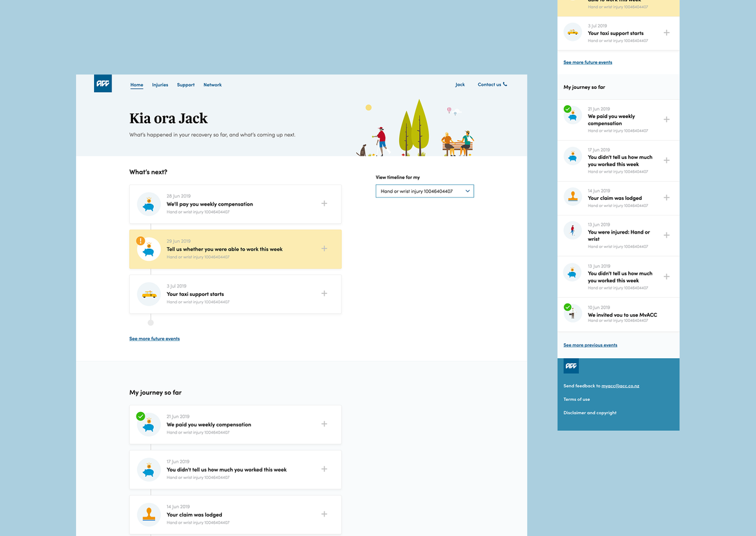The image size is (756, 536).
Task: Open the Network navigation tab
Action: (212, 85)
